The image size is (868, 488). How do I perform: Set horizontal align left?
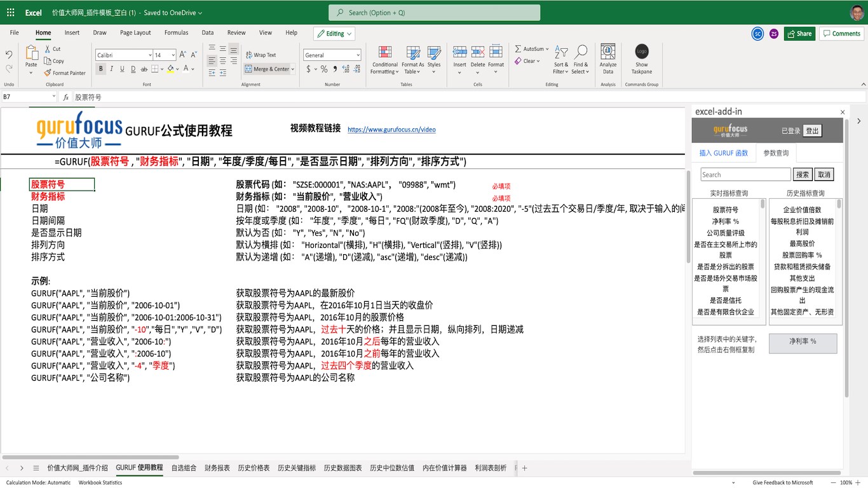coord(212,62)
